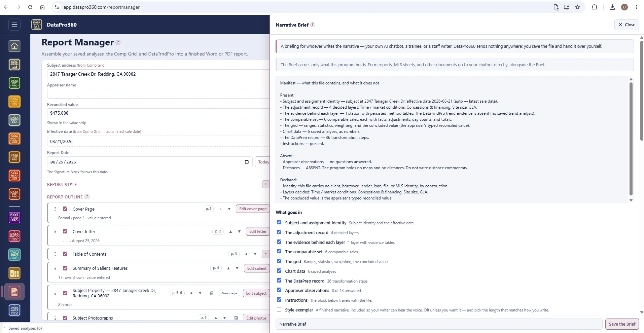644x333 pixels.
Task: Click the Edit salient button
Action: pyautogui.click(x=257, y=268)
